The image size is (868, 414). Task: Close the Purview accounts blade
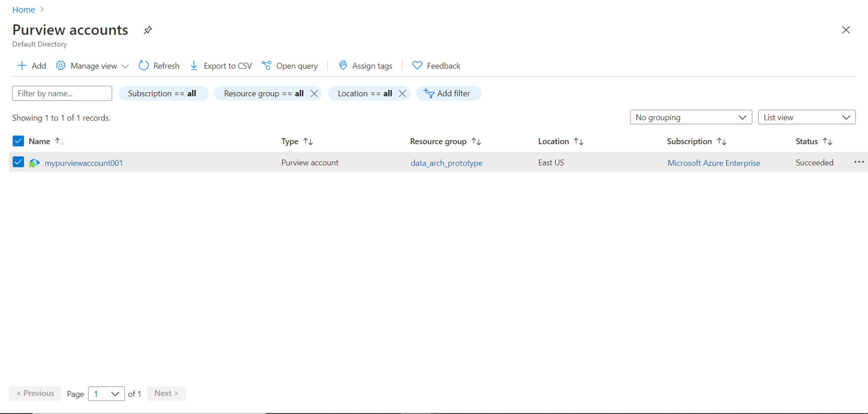pos(846,30)
